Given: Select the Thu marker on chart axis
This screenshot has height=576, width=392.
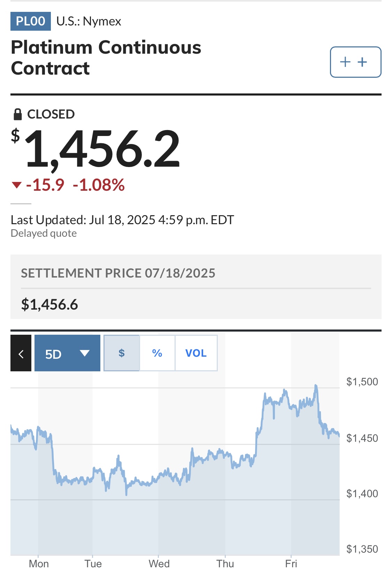Looking at the screenshot, I should pos(225,564).
